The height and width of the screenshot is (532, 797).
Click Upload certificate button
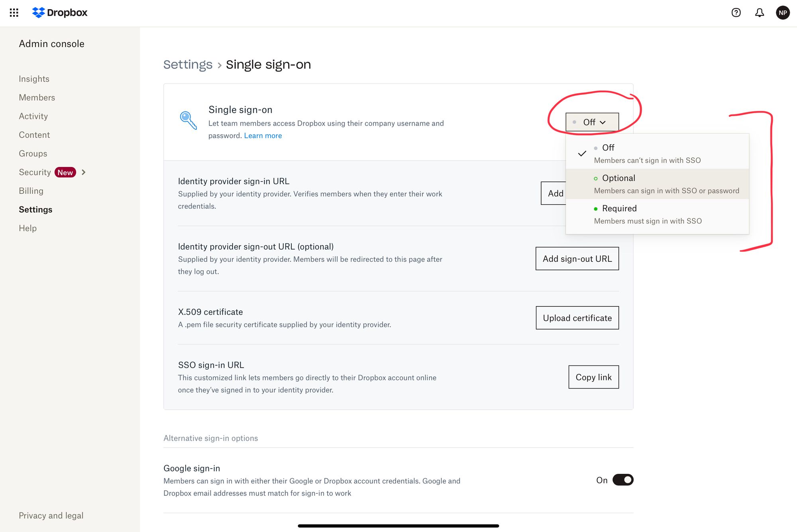pos(577,318)
